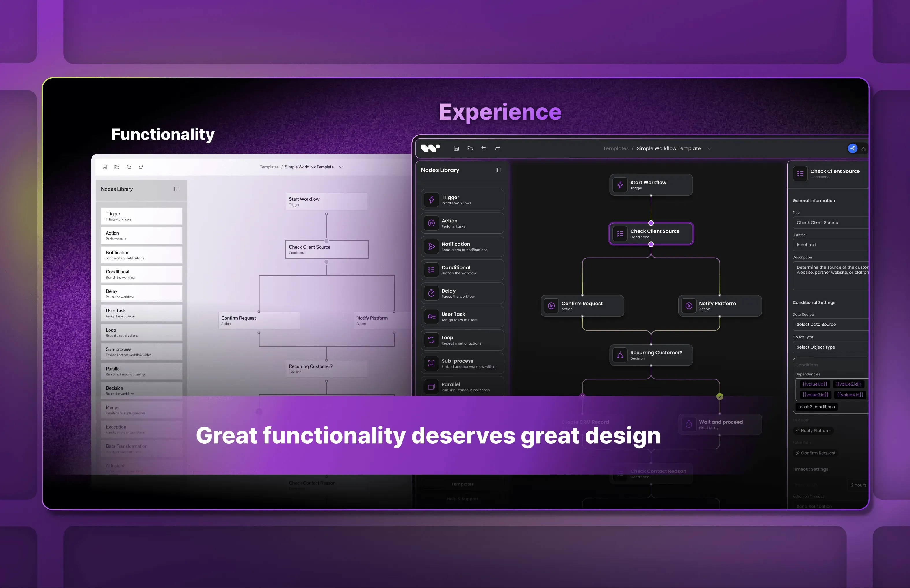Select Sub-process in the light Nodes Library
Viewport: 910px width, 588px height.
pyautogui.click(x=141, y=352)
